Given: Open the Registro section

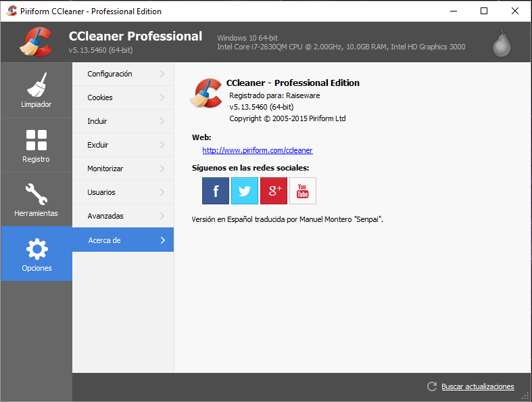Looking at the screenshot, I should point(37,146).
